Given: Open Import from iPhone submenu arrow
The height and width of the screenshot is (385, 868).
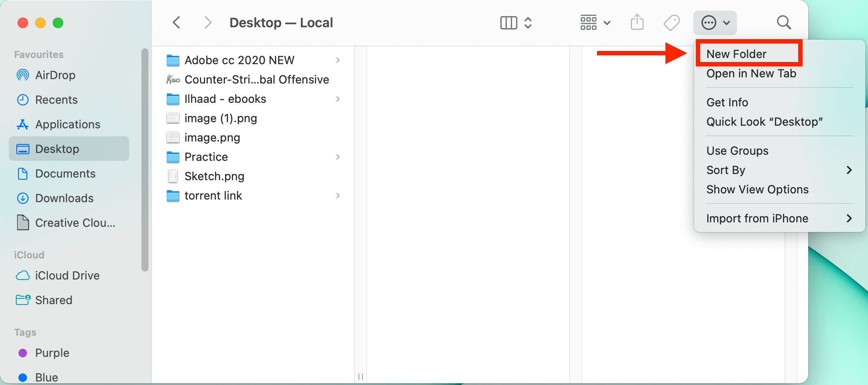Looking at the screenshot, I should pos(849,218).
